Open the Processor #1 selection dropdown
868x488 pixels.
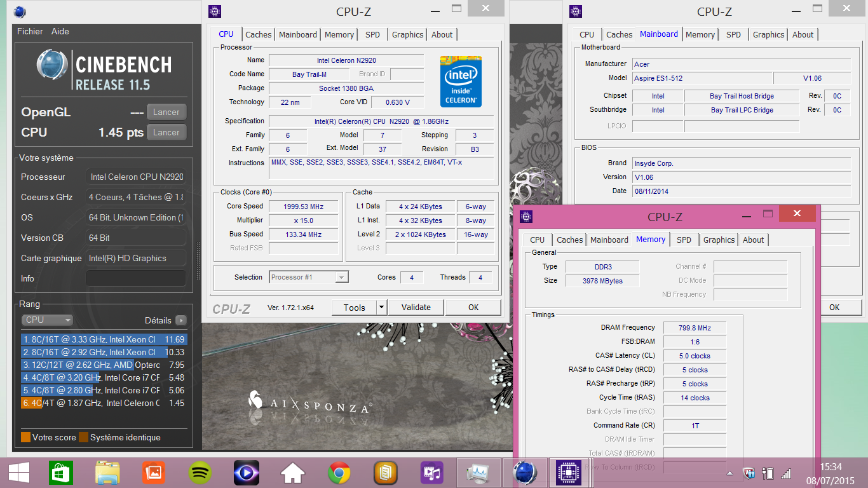pos(309,277)
